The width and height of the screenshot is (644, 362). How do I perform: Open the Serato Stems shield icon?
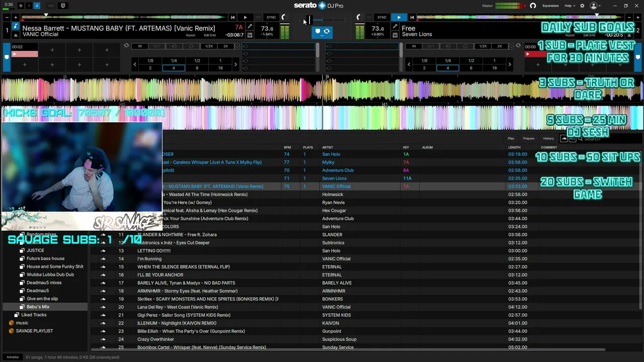click(63, 6)
